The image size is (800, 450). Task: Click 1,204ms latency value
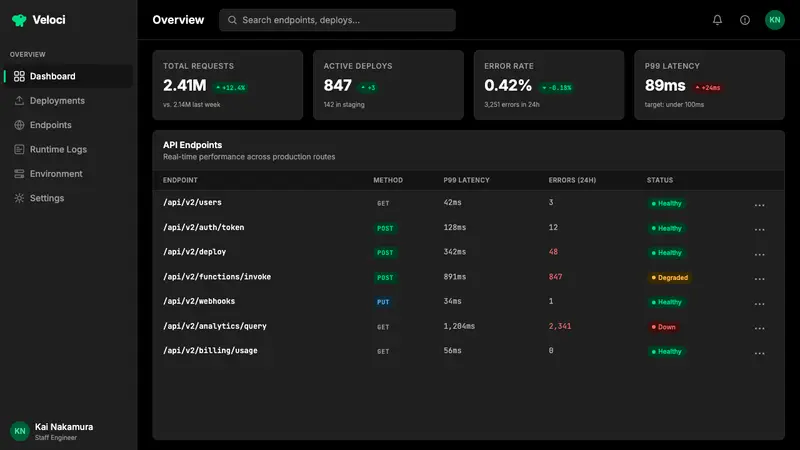(x=459, y=326)
